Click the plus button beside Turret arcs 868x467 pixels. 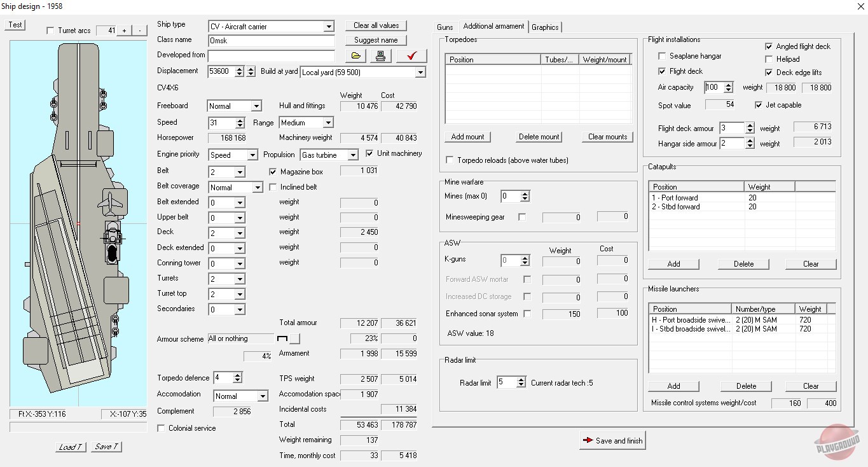click(124, 31)
